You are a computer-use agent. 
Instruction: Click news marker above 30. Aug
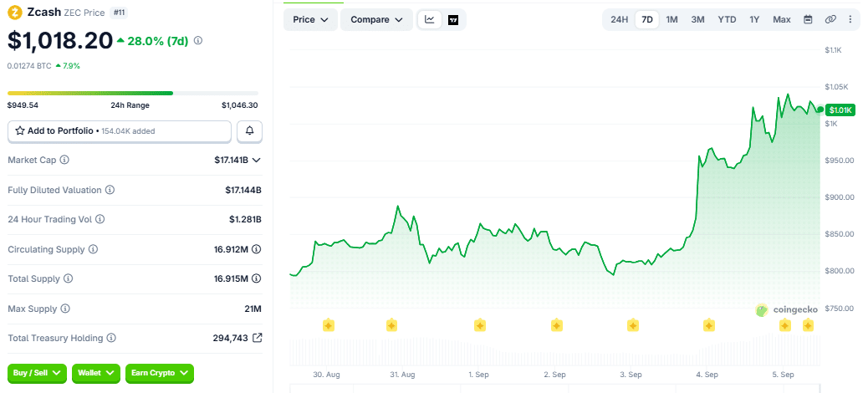point(329,325)
